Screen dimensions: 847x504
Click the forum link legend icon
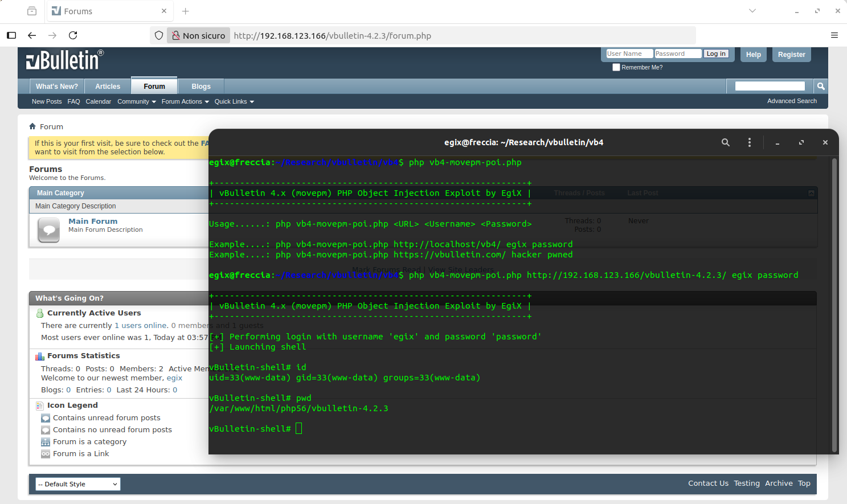coord(46,454)
